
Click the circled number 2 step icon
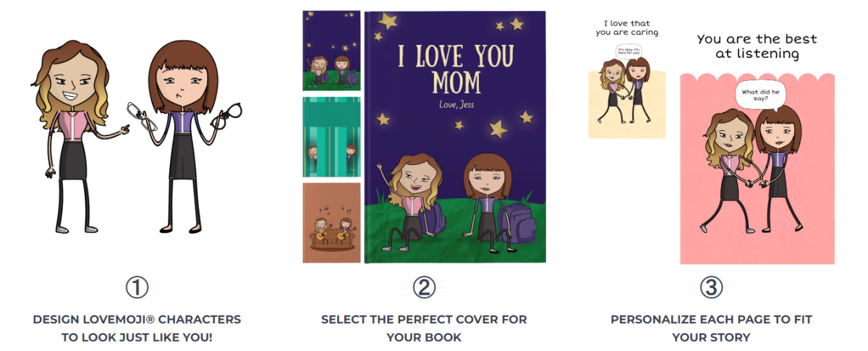[424, 288]
